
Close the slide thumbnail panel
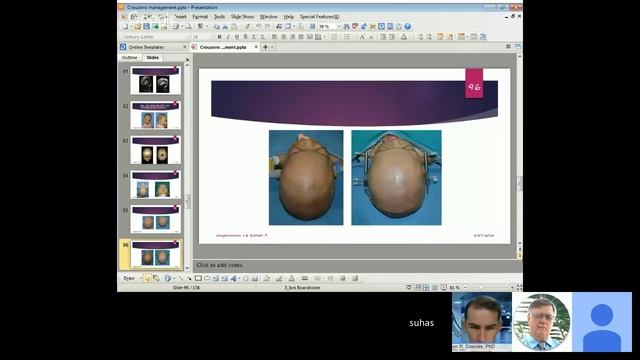click(187, 60)
